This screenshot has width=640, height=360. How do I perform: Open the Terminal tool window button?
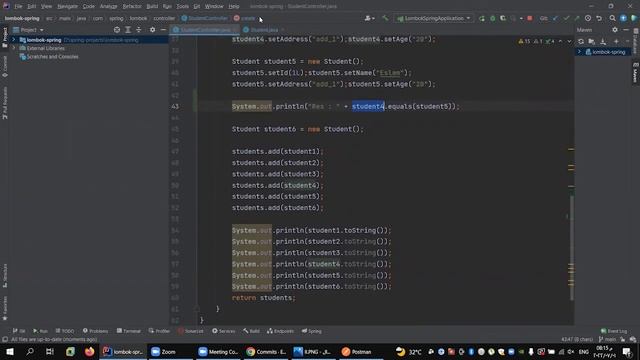pos(129,331)
